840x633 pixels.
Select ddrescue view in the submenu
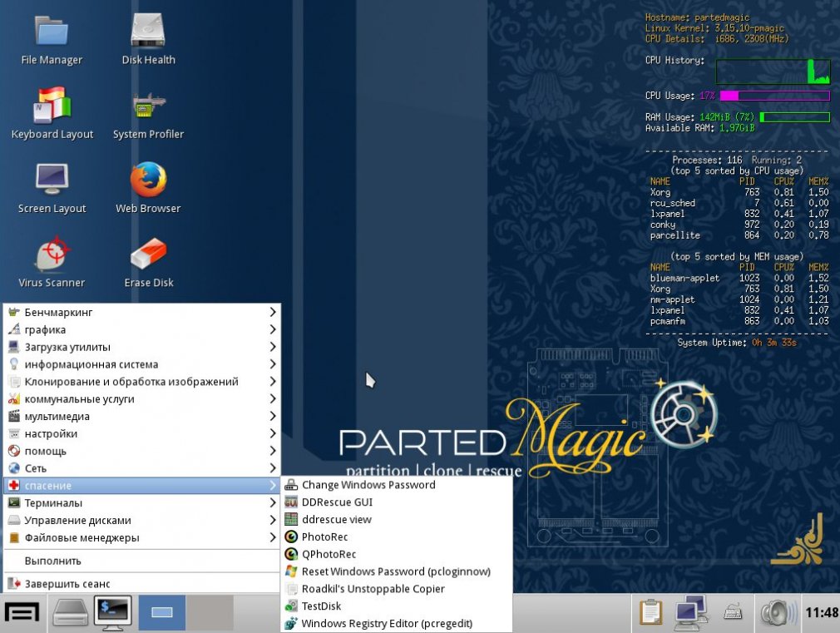pos(397,519)
